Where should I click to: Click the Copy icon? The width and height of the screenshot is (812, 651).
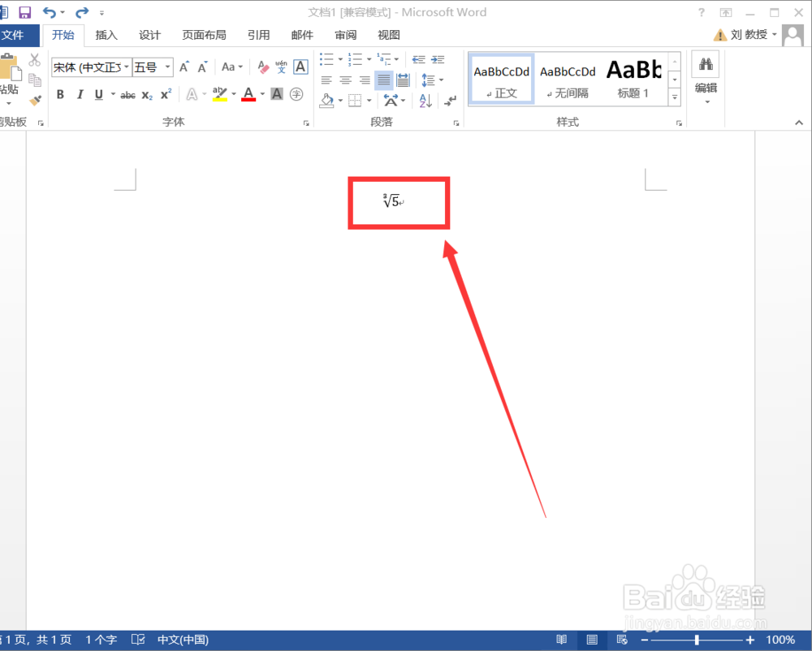pos(35,80)
